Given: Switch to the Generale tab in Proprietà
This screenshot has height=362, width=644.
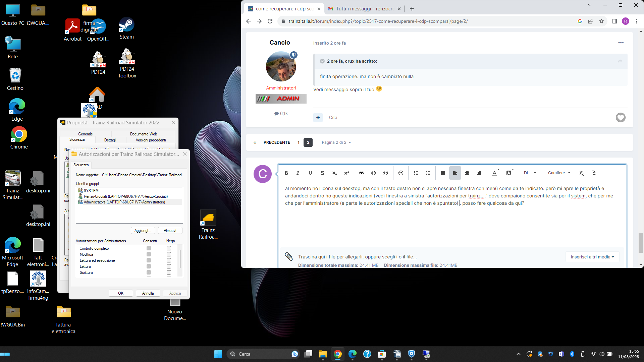Looking at the screenshot, I should pos(86,134).
